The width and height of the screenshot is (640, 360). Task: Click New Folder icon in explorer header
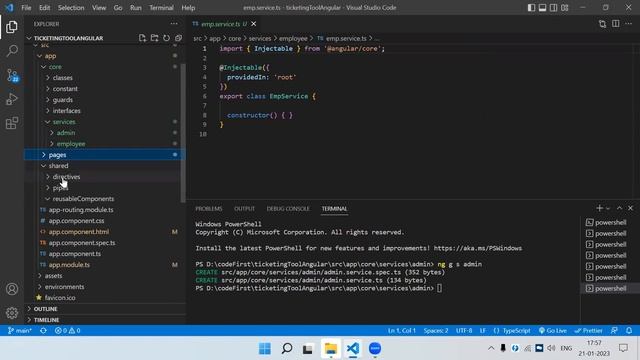(154, 38)
